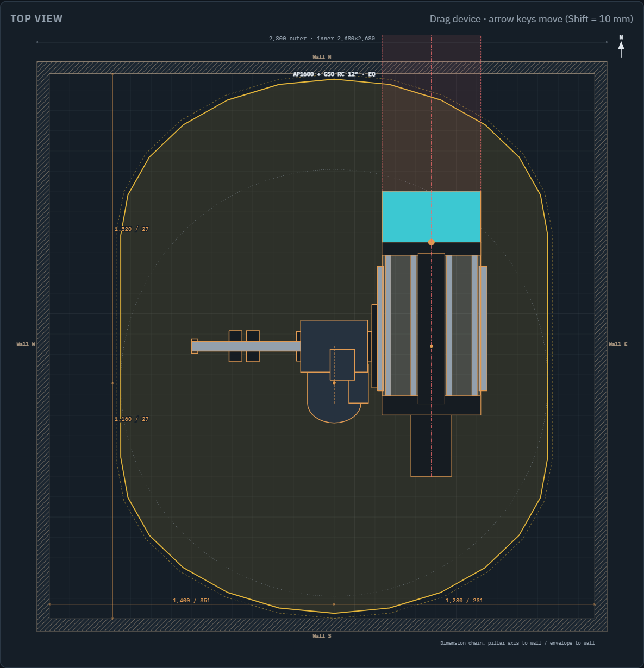The image size is (644, 668).
Task: Click the 1,280 / 231 dimension value
Action: pos(464,601)
